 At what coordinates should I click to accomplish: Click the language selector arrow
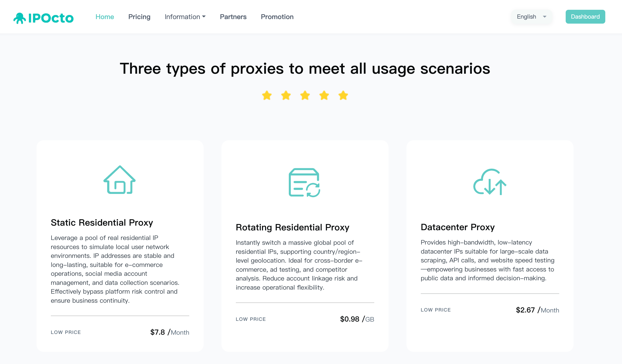pos(544,17)
